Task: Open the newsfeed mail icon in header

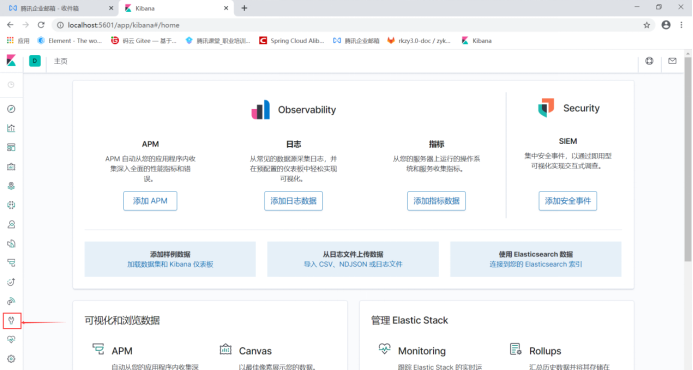Action: click(x=672, y=61)
